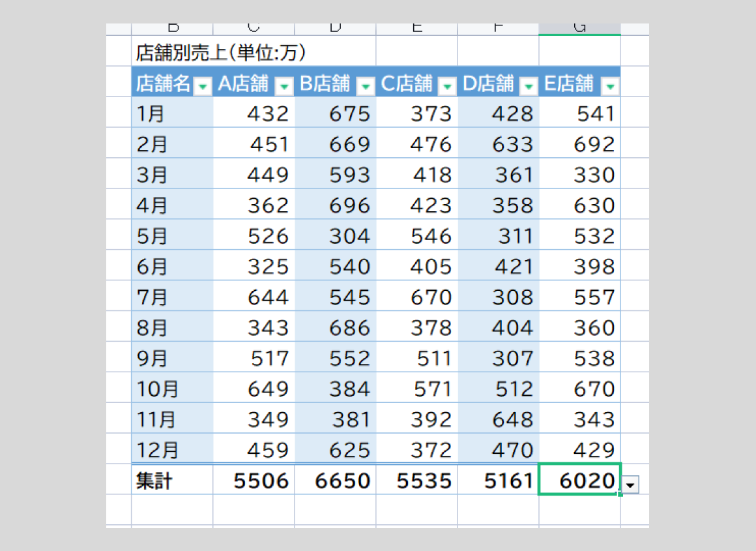Pick the 6月 row label cell
Viewport: 756px width, 551px height.
click(x=172, y=265)
